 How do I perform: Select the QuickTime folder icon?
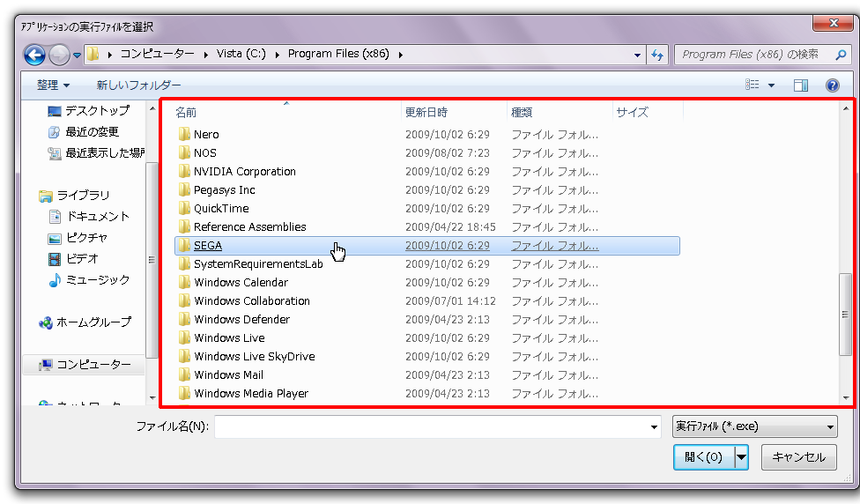184,209
